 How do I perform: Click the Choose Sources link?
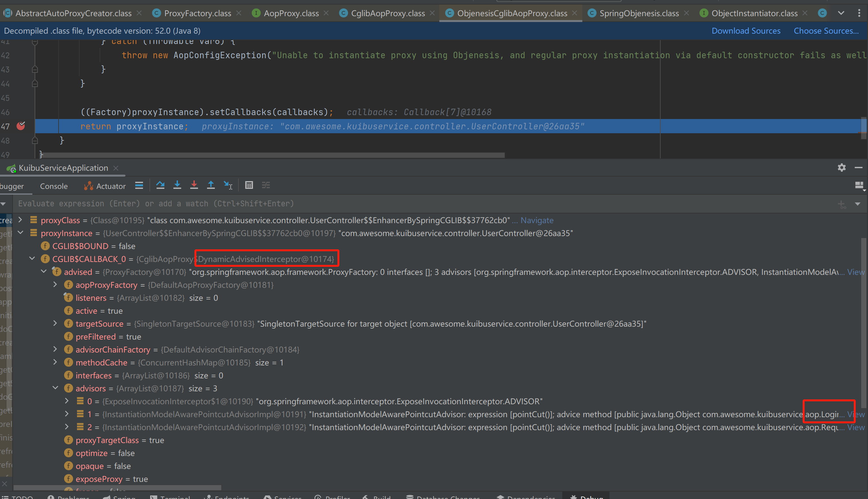[826, 31]
